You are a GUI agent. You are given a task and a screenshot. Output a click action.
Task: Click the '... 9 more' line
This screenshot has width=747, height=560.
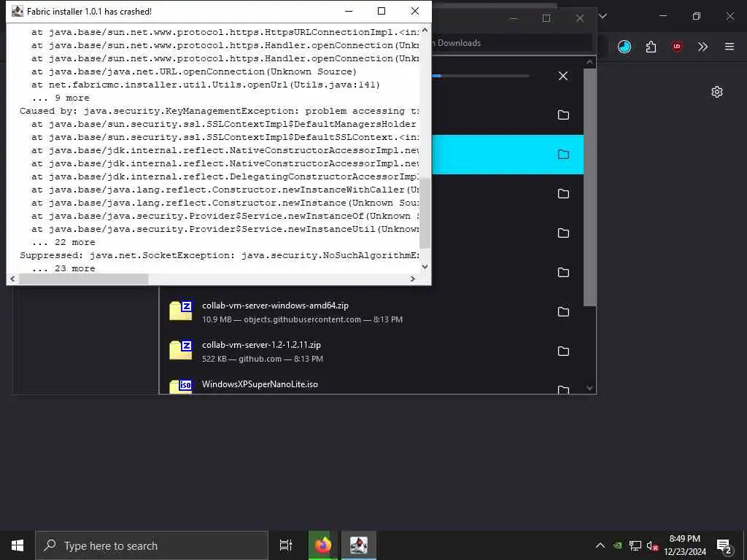(x=61, y=98)
